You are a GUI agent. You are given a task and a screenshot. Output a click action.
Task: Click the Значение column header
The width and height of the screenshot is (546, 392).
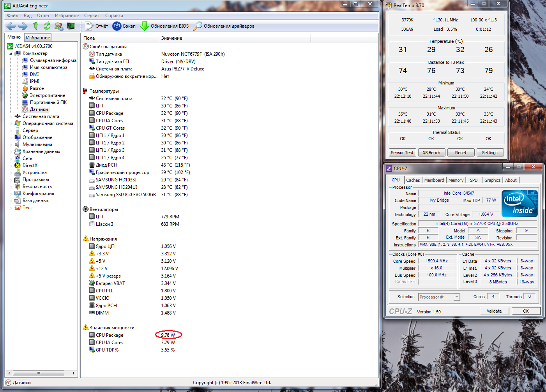point(235,38)
